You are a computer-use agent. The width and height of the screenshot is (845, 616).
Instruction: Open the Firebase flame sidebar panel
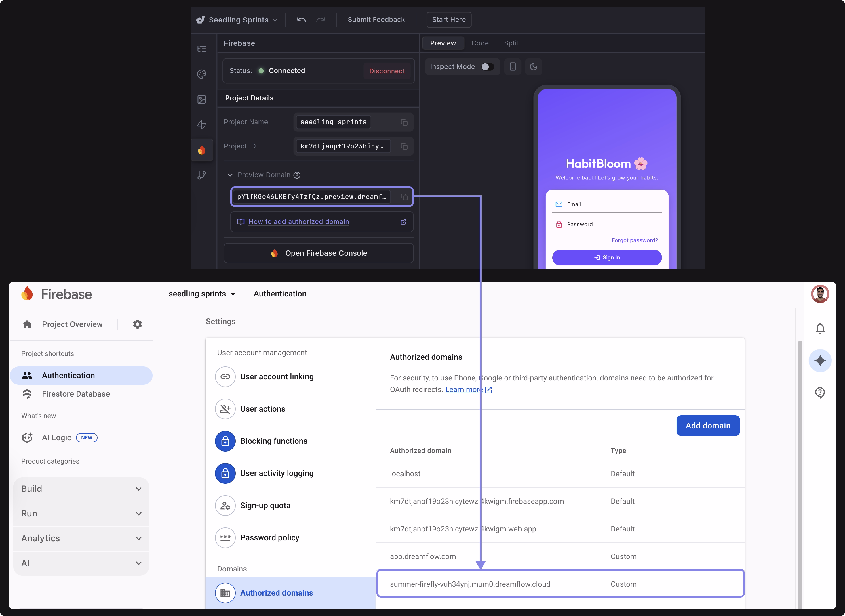point(202,150)
